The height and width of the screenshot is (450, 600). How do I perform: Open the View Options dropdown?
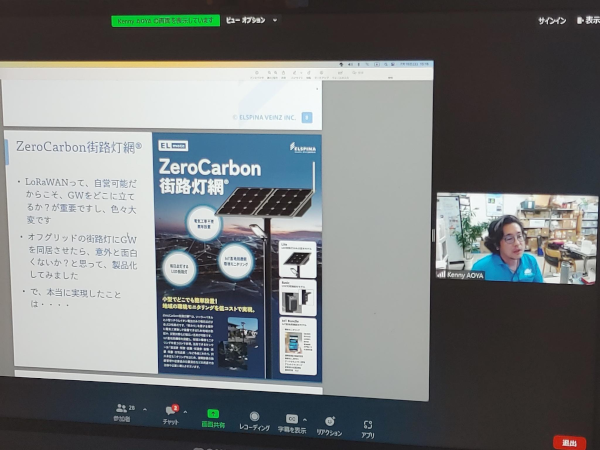251,20
